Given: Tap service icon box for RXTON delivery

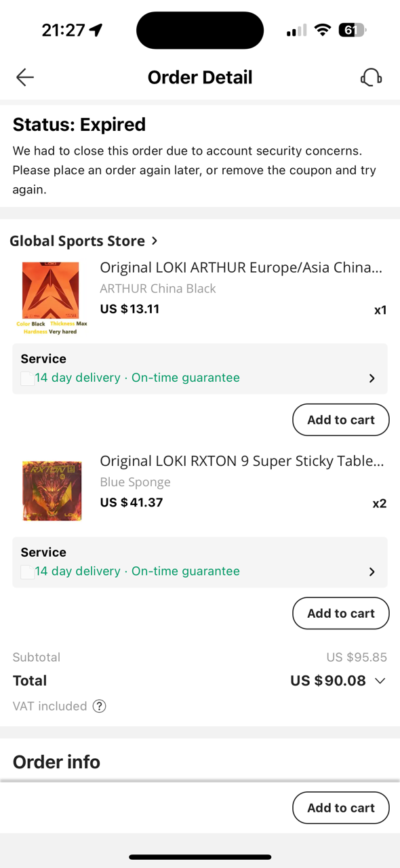Looking at the screenshot, I should [x=27, y=572].
